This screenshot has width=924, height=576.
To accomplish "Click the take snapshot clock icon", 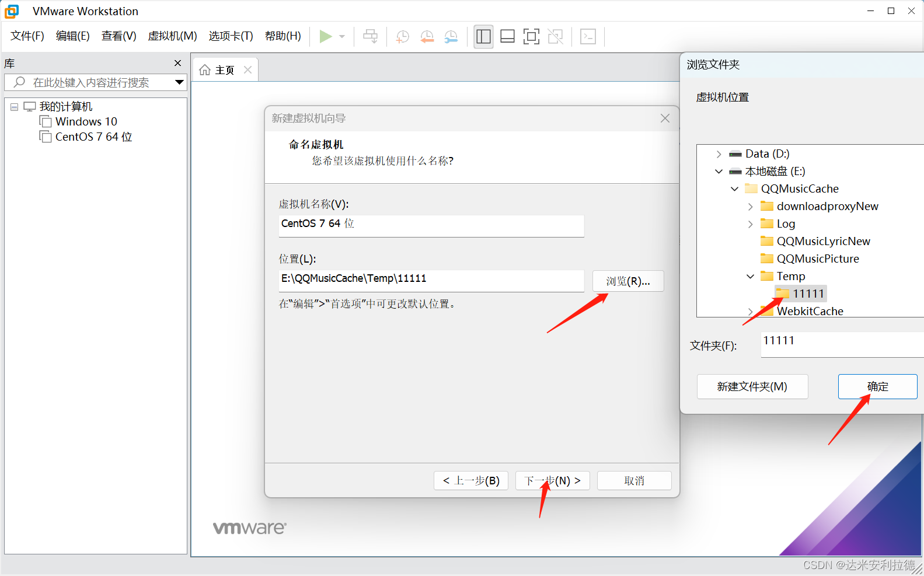I will pyautogui.click(x=403, y=37).
